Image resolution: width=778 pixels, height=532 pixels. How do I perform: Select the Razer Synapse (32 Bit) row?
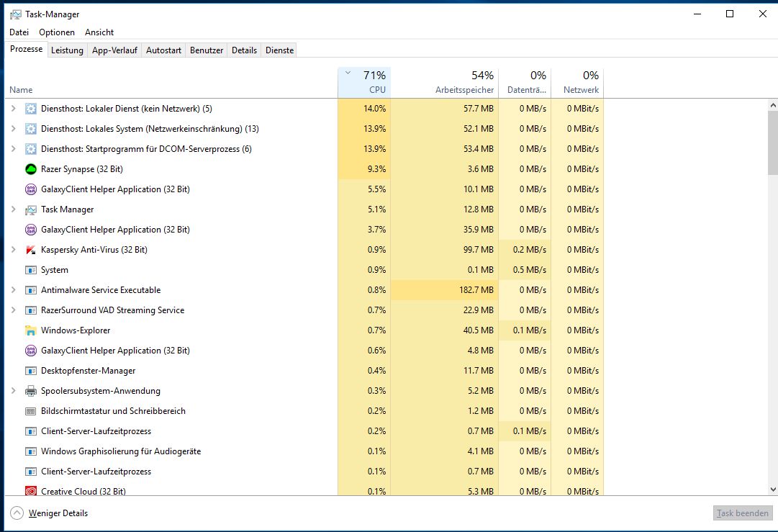click(x=304, y=169)
